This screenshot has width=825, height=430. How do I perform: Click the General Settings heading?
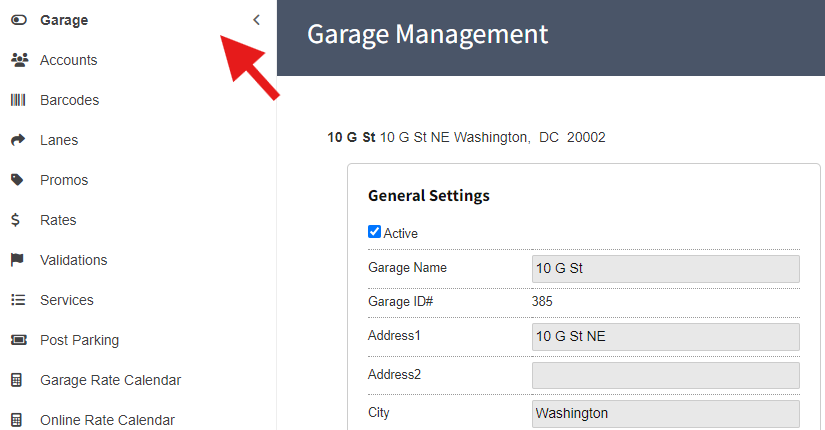tap(429, 196)
